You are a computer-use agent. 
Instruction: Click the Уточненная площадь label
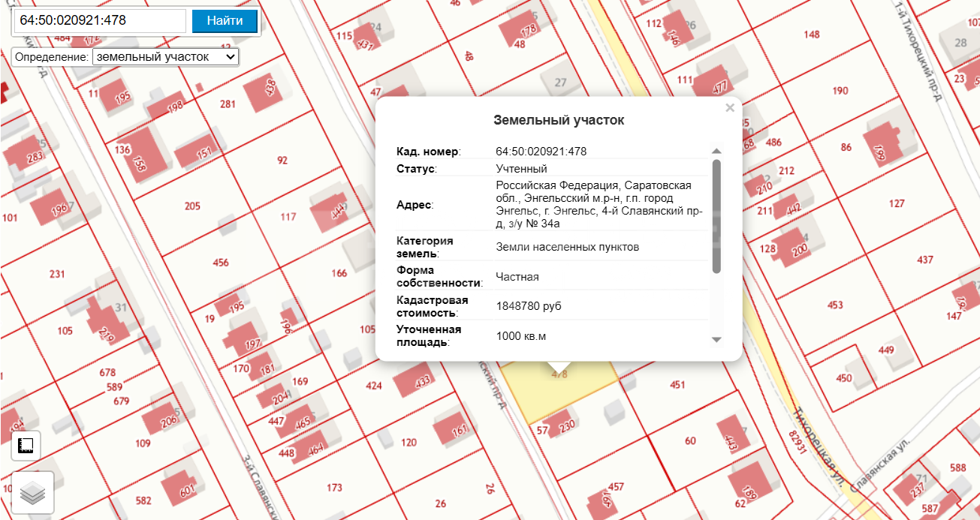429,335
